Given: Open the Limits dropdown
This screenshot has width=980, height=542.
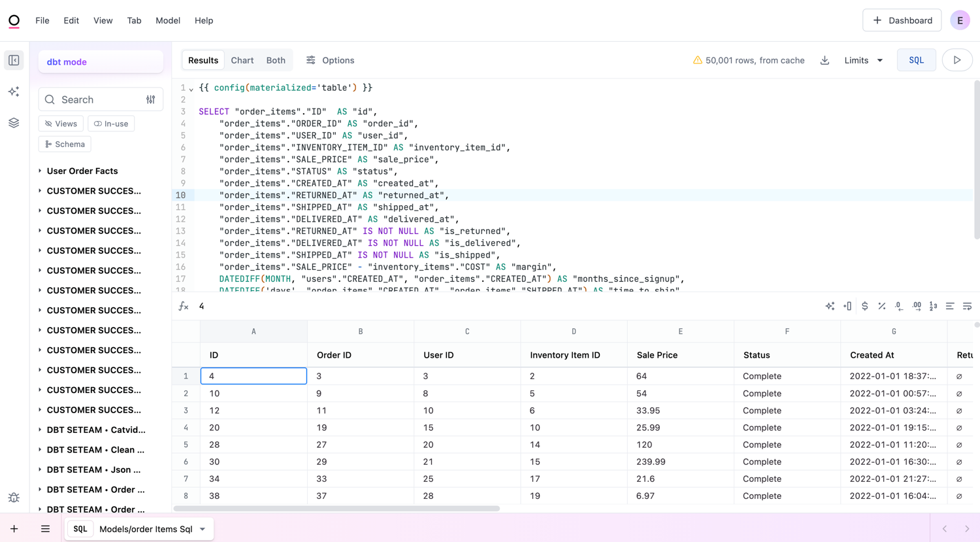Looking at the screenshot, I should tap(863, 60).
